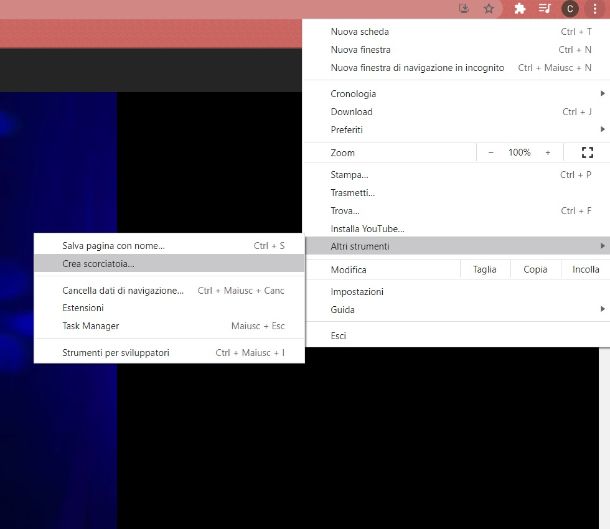
Task: Open the profile avatar labeled C
Action: [x=570, y=9]
